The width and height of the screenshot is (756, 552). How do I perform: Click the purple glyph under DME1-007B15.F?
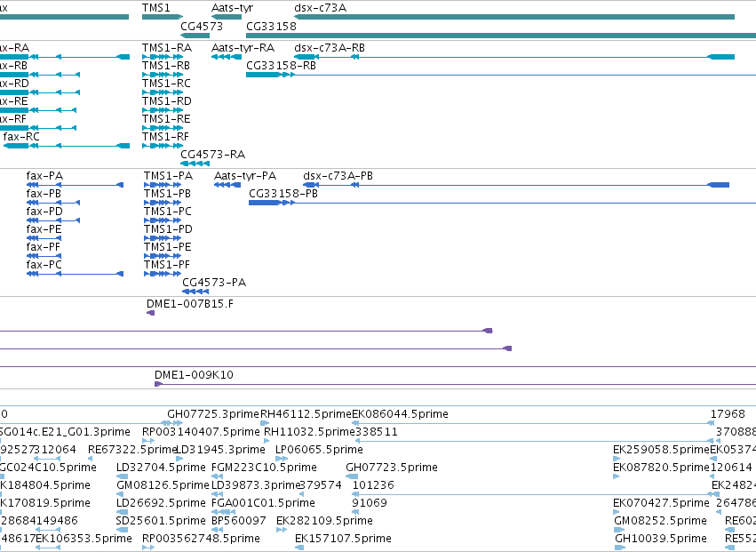point(150,313)
